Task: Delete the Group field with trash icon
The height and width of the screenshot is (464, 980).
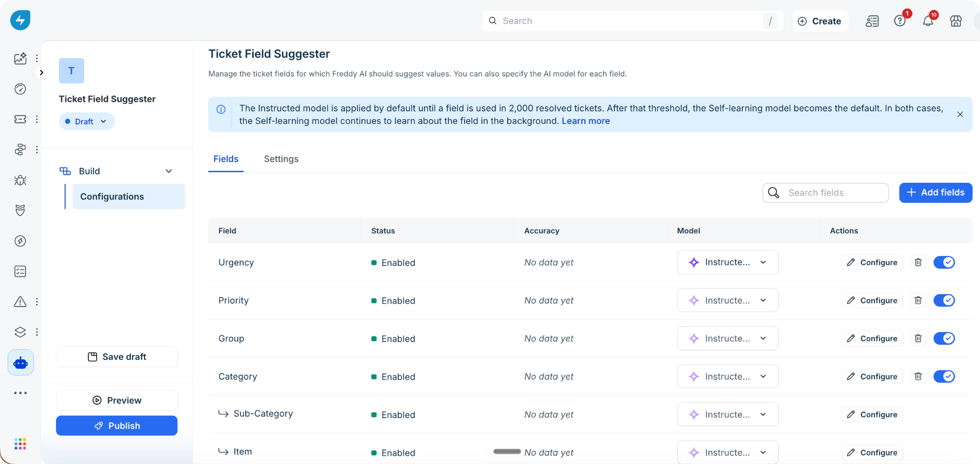Action: (x=918, y=338)
